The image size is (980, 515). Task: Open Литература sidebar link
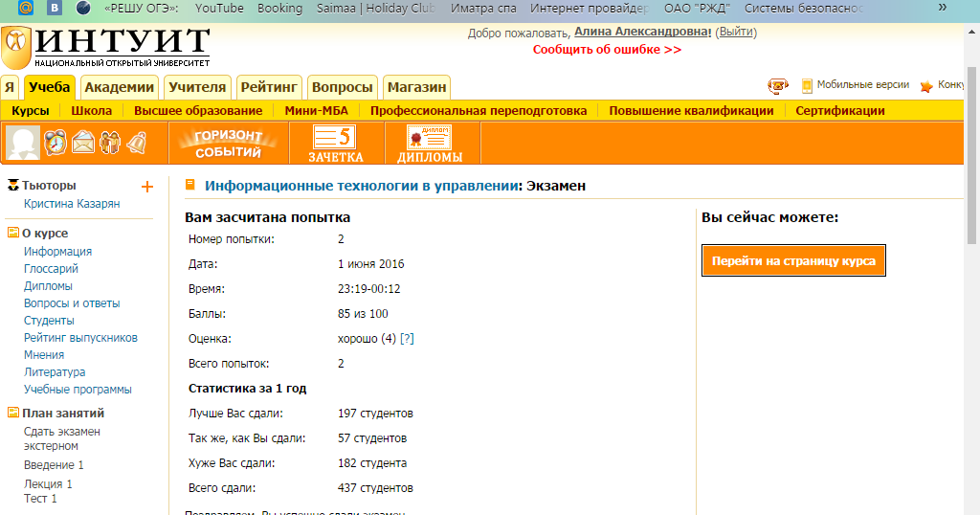55,371
